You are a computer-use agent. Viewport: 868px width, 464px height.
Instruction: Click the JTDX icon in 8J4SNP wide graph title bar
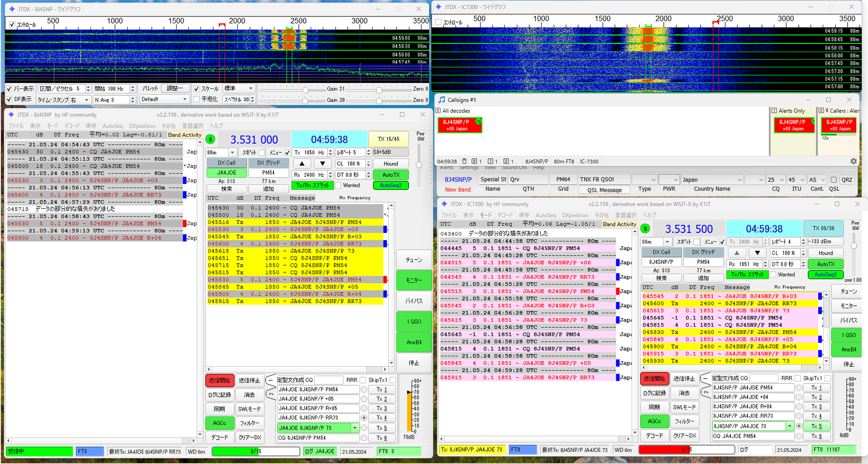pyautogui.click(x=11, y=9)
